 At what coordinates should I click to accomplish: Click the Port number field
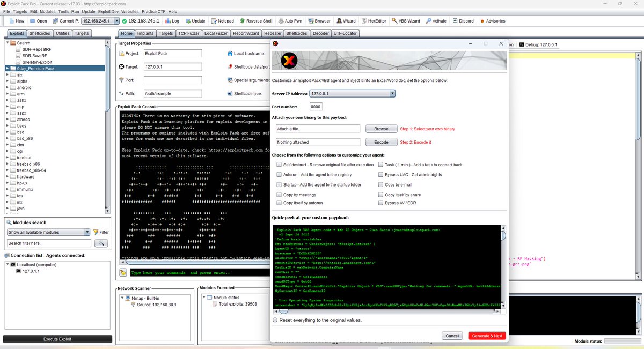(x=316, y=107)
